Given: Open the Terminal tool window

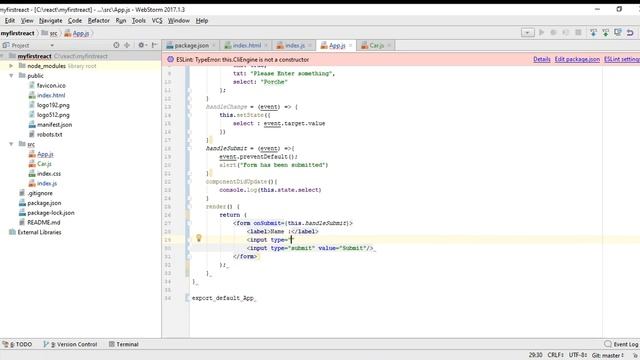Looking at the screenshot, I should (x=124, y=344).
